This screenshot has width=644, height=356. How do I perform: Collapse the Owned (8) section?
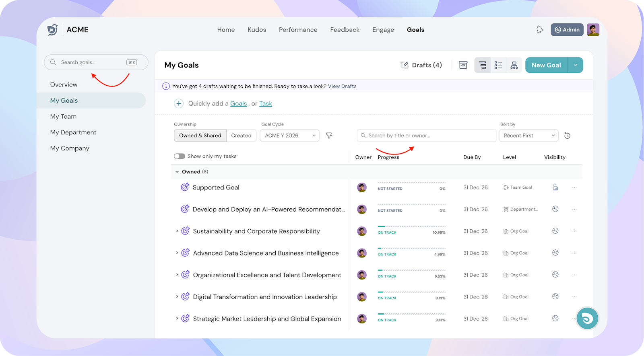point(177,172)
